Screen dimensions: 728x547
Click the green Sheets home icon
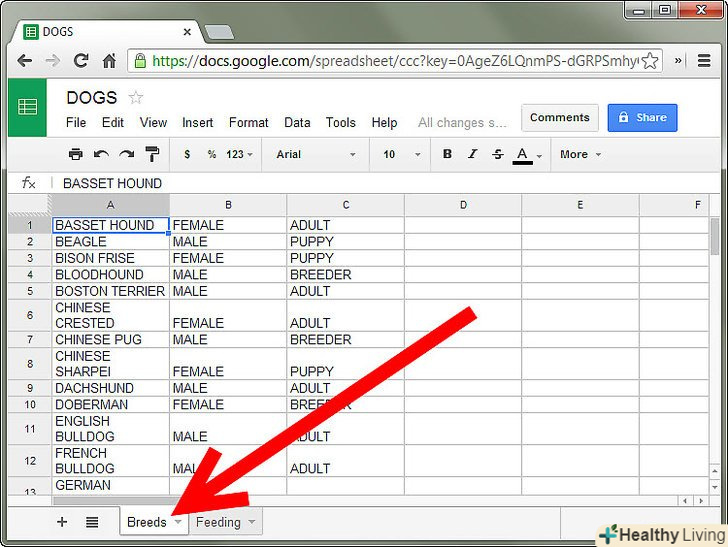click(x=27, y=107)
